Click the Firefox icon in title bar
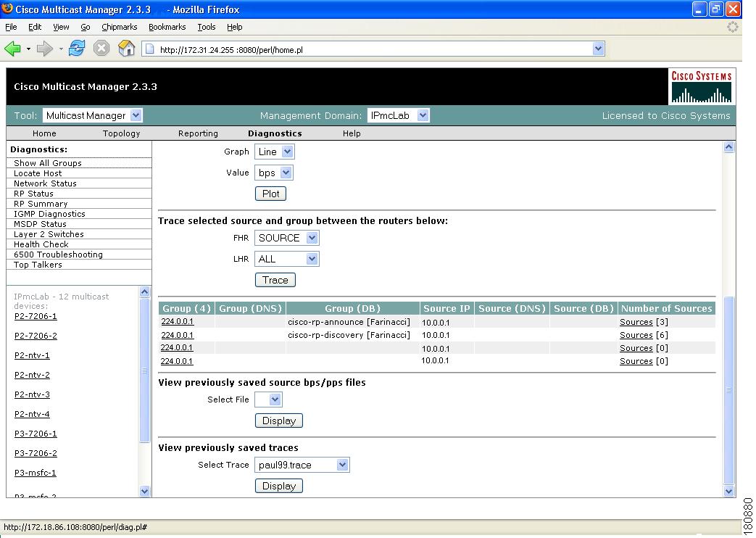The height and width of the screenshot is (538, 756). pyautogui.click(x=7, y=9)
